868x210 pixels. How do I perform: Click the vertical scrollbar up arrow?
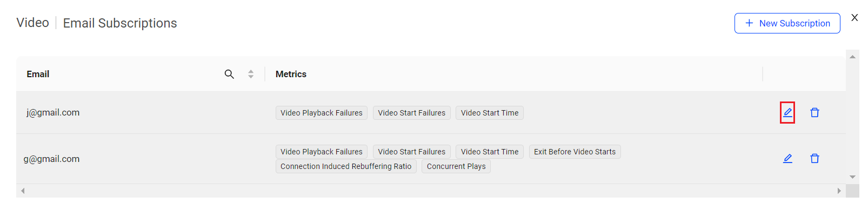[852, 57]
